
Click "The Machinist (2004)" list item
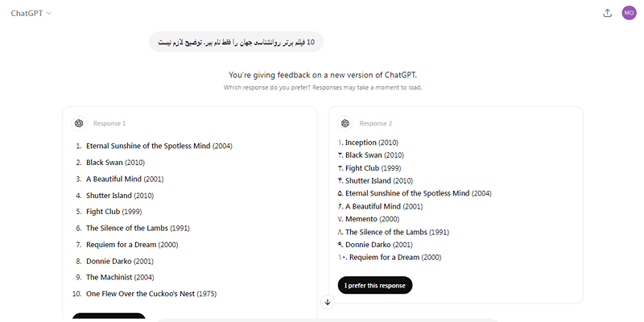click(120, 278)
